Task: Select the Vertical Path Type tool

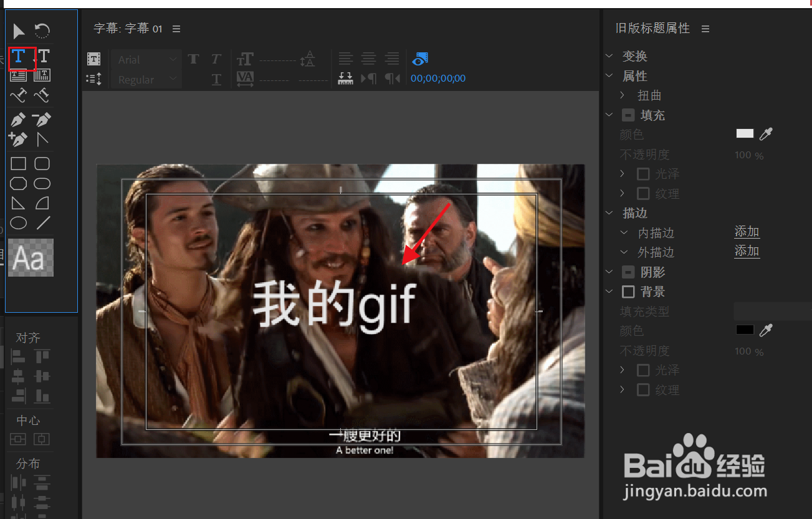Action: (x=42, y=96)
